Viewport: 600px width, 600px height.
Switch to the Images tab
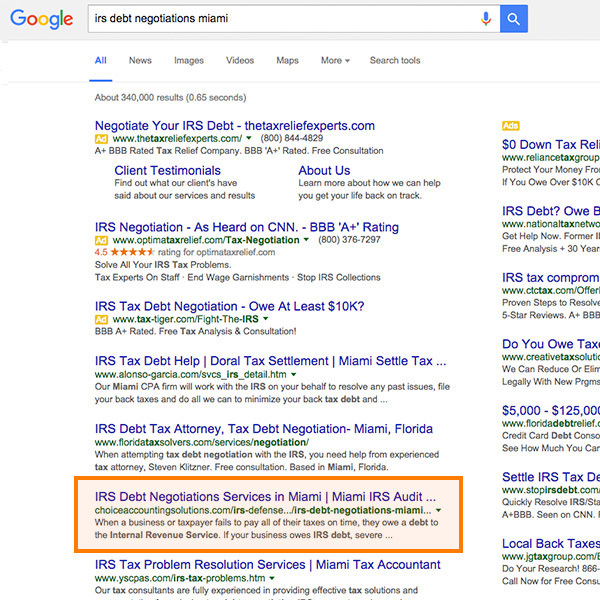[189, 60]
